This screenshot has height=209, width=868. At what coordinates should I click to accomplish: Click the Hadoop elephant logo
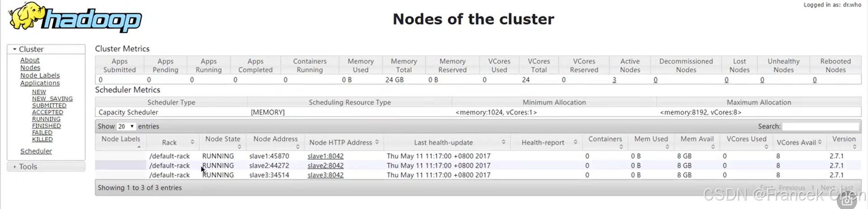[x=75, y=17]
